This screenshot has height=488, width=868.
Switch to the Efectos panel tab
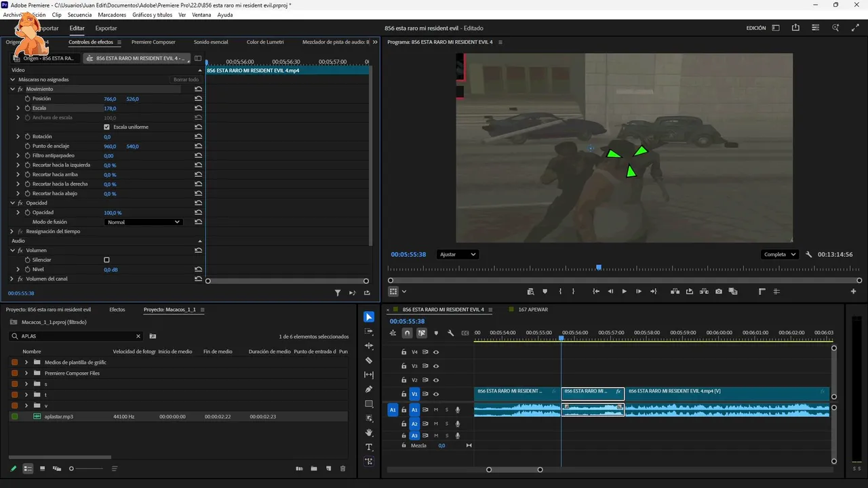pos(117,310)
